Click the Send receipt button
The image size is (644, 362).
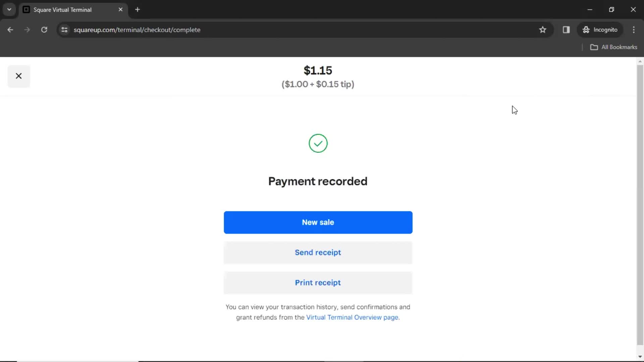tap(318, 252)
